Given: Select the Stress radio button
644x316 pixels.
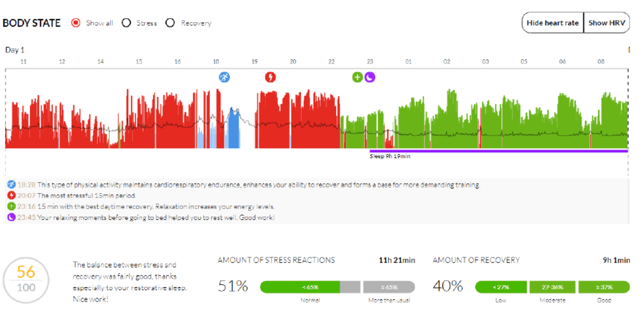Looking at the screenshot, I should 126,23.
